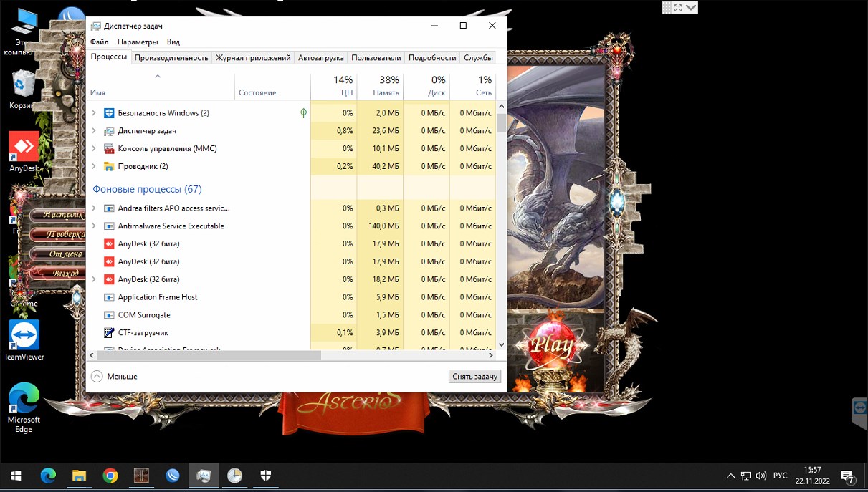Expand Консоль управления (MMC) group
Image resolution: width=868 pixels, height=492 pixels.
point(94,149)
